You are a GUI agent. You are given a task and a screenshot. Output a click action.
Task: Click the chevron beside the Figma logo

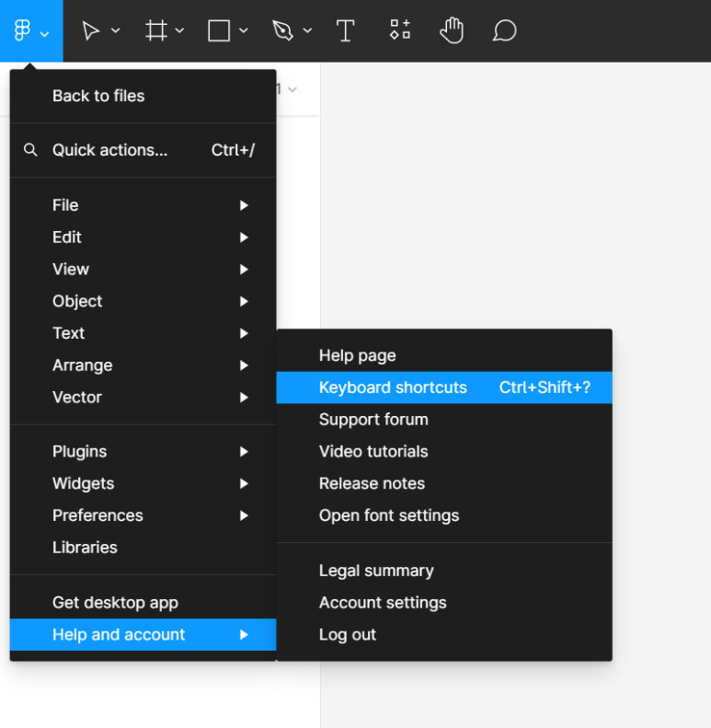(x=44, y=34)
